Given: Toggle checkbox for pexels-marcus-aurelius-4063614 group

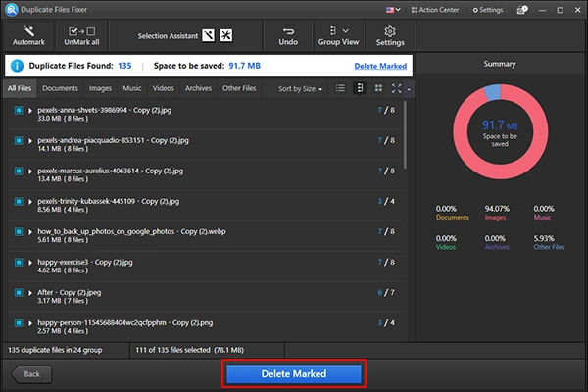Looking at the screenshot, I should pyautogui.click(x=19, y=171).
